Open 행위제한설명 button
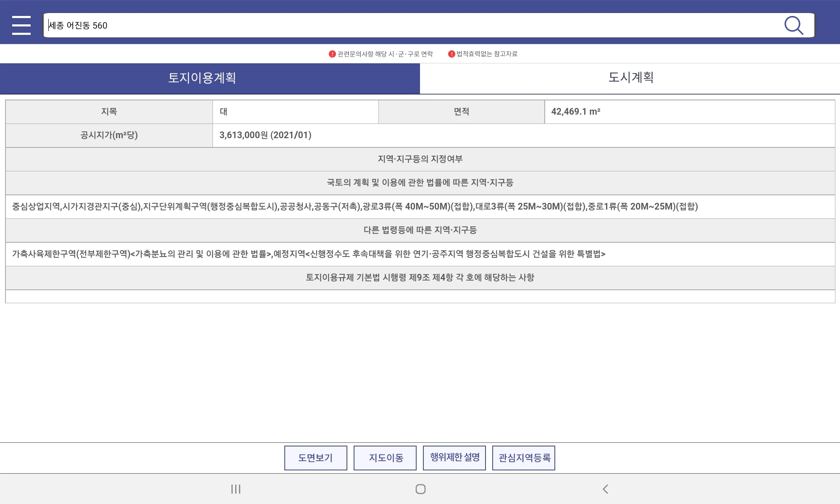 (454, 458)
